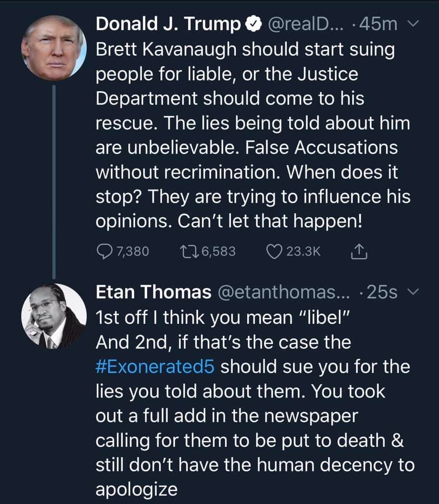Like Trump's tweet with the heart icon
The width and height of the screenshot is (439, 504).
click(x=274, y=252)
